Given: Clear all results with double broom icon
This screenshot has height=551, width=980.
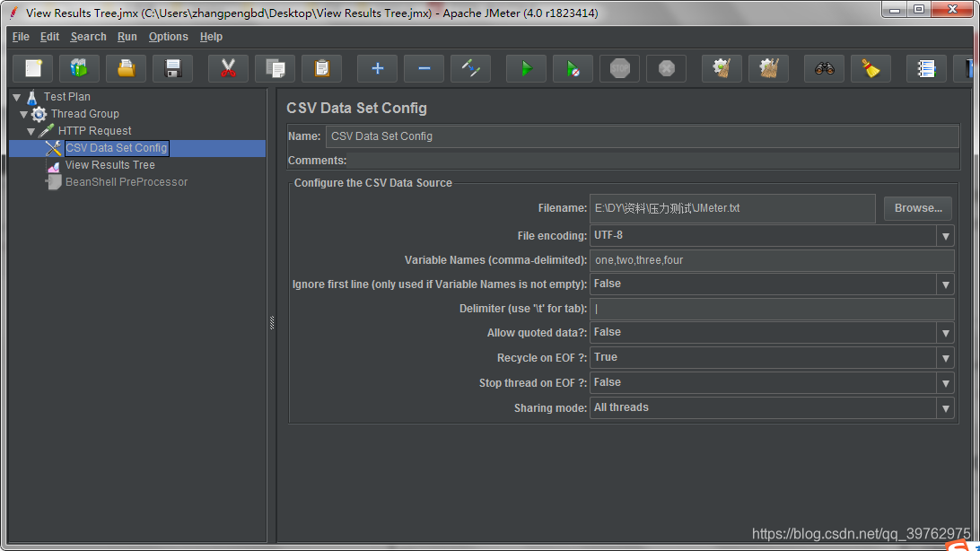Looking at the screenshot, I should [x=769, y=68].
